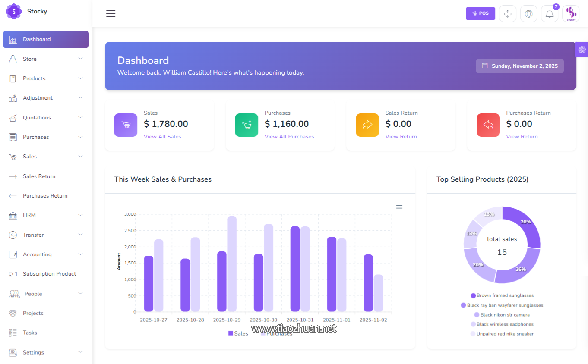
Task: Click the floating settings gear on right edge
Action: [582, 50]
